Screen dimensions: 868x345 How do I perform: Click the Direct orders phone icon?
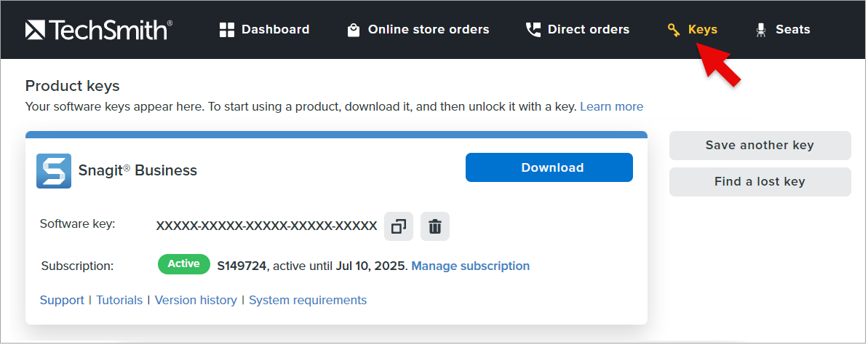(x=533, y=30)
